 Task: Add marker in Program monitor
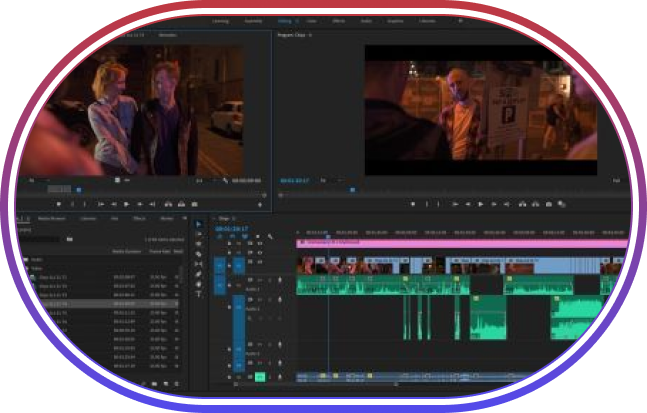click(x=413, y=204)
